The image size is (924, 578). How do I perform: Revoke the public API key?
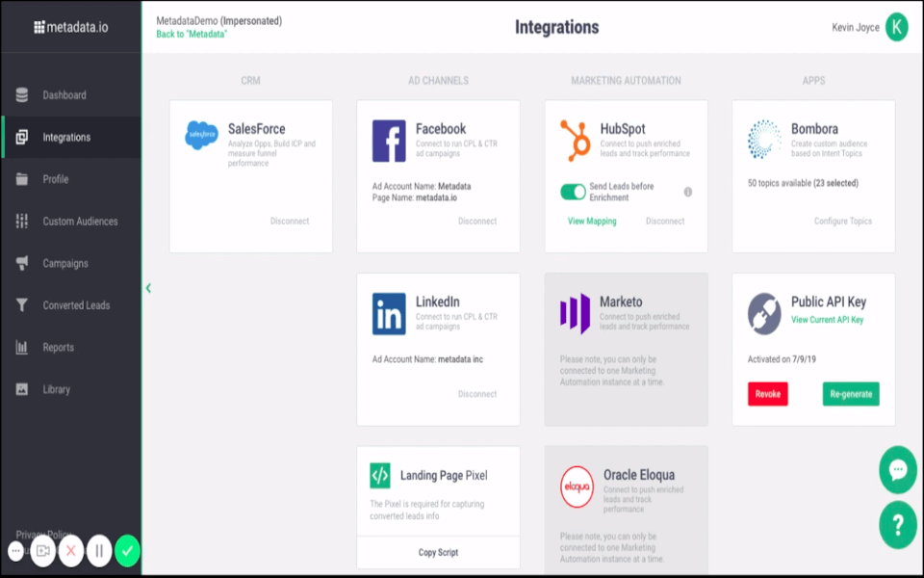[x=767, y=394]
